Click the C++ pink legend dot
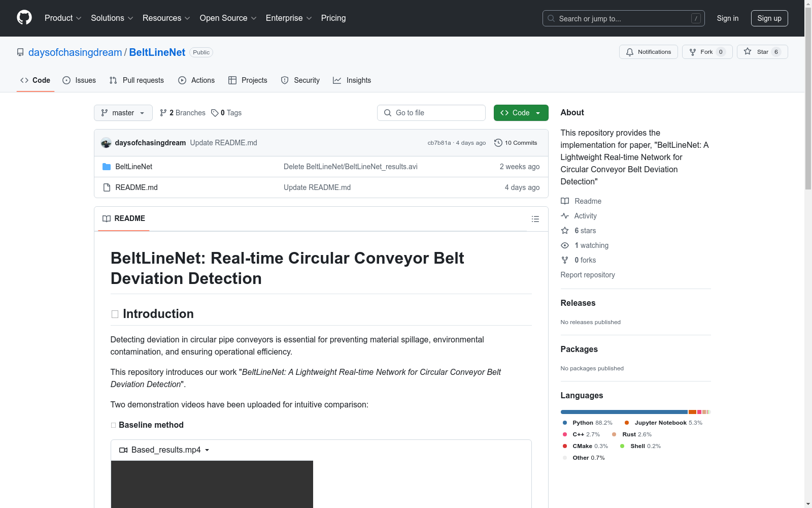The image size is (812, 508). (x=565, y=434)
